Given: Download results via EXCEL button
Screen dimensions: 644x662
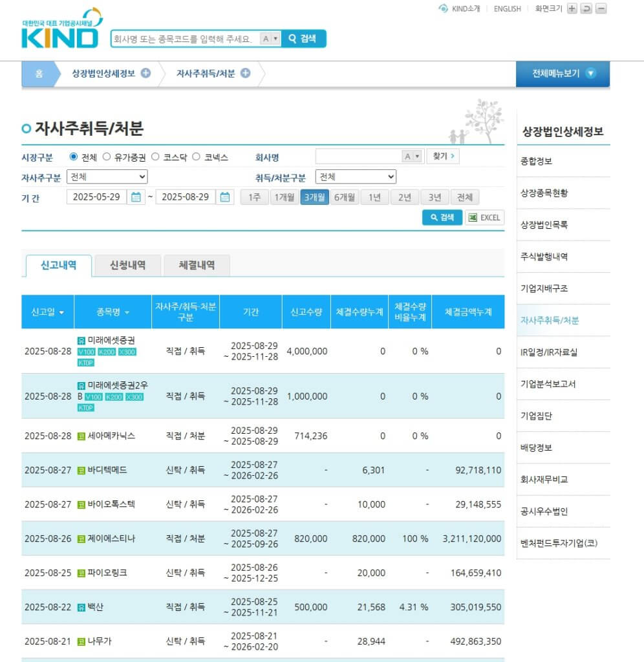Looking at the screenshot, I should [x=484, y=217].
